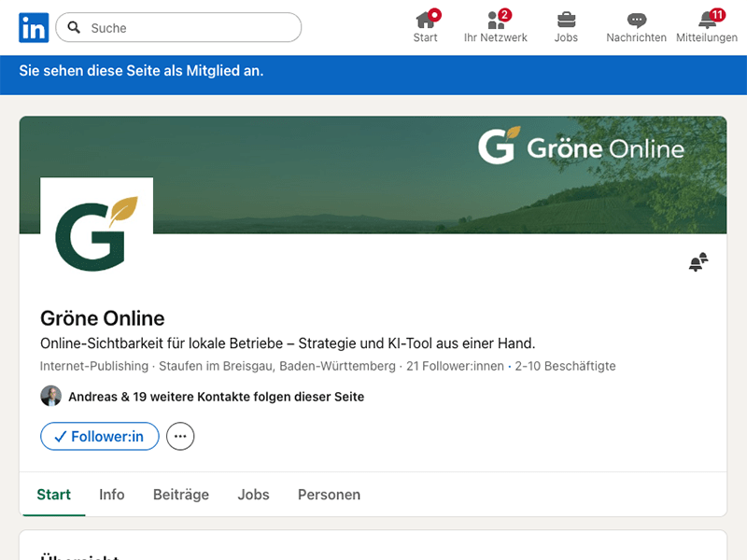Open the LinkedIn home logo
This screenshot has height=560, width=747.
click(34, 28)
